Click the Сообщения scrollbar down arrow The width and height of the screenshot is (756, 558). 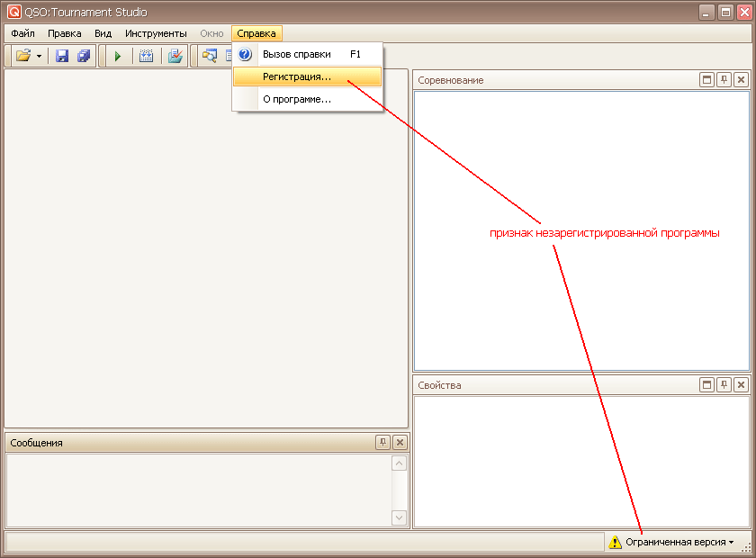pos(400,517)
